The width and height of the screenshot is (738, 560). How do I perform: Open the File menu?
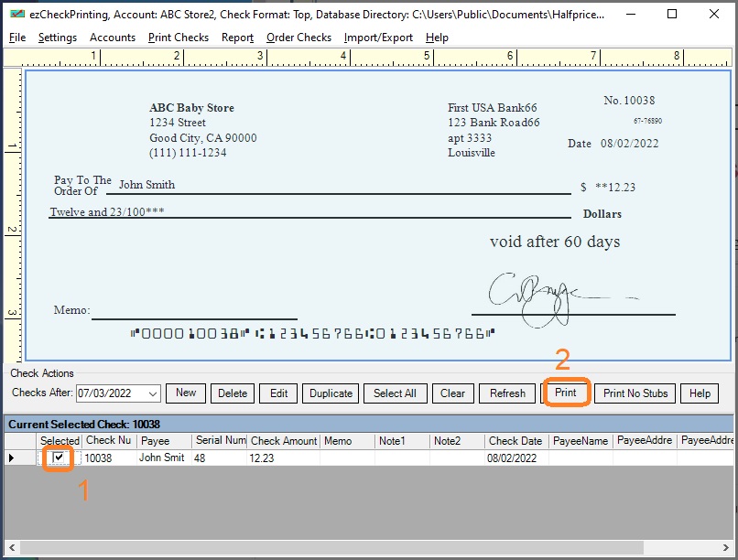coord(17,38)
